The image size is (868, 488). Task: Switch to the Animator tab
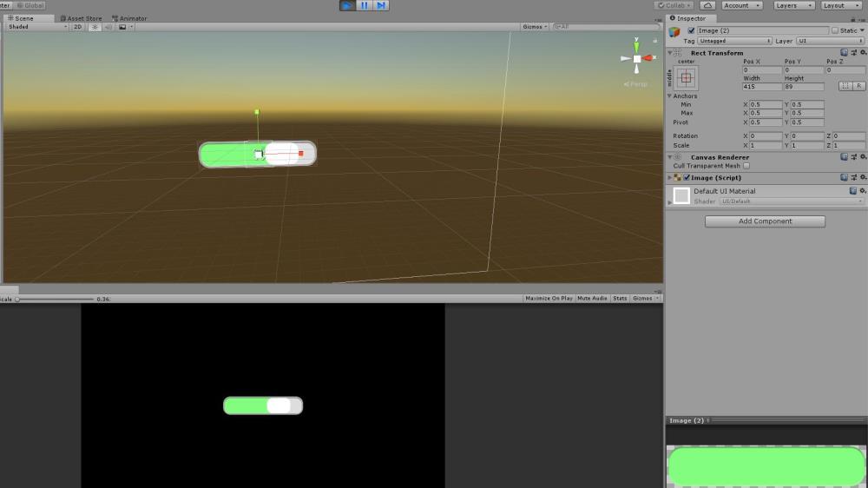(129, 18)
